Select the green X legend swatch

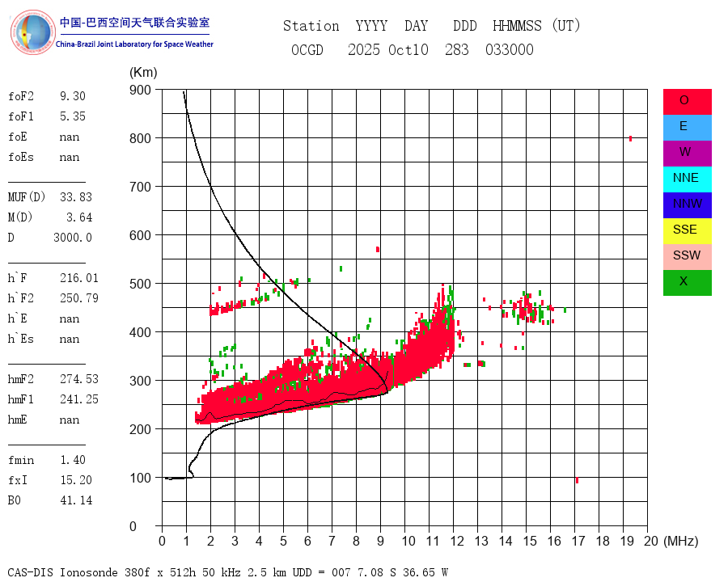pos(687,283)
